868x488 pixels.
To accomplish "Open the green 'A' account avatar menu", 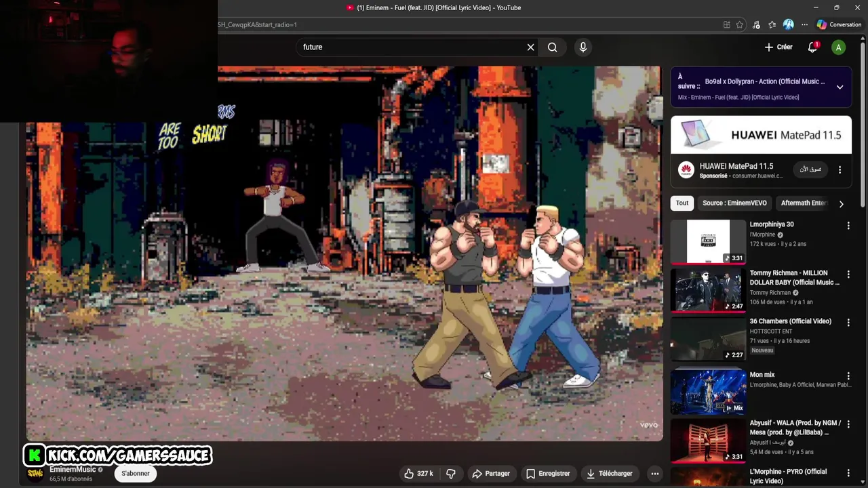I will tap(839, 47).
